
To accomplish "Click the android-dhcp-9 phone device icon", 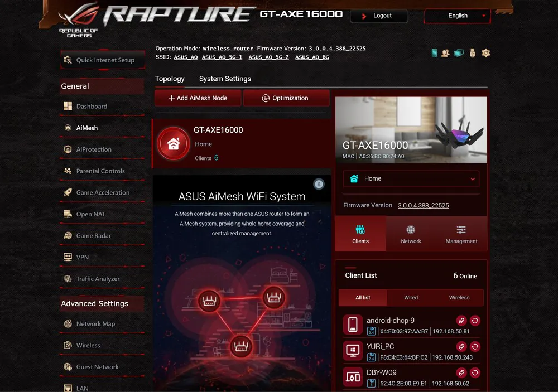I will click(353, 325).
